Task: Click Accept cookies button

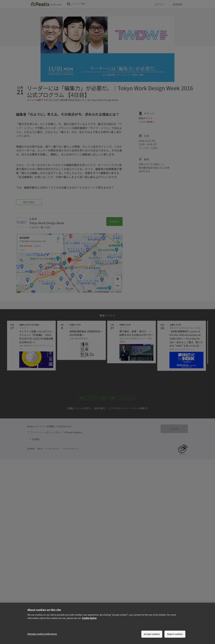Action: (152, 634)
